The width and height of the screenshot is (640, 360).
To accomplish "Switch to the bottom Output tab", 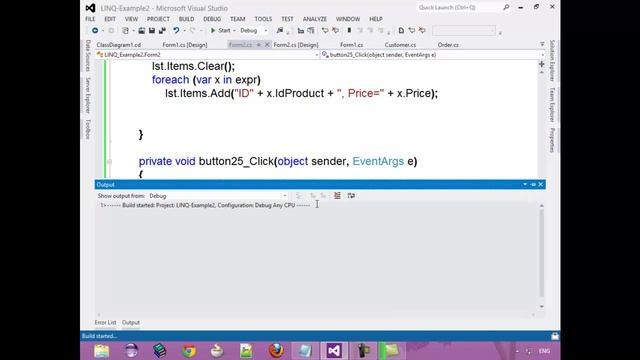I will click(x=131, y=322).
